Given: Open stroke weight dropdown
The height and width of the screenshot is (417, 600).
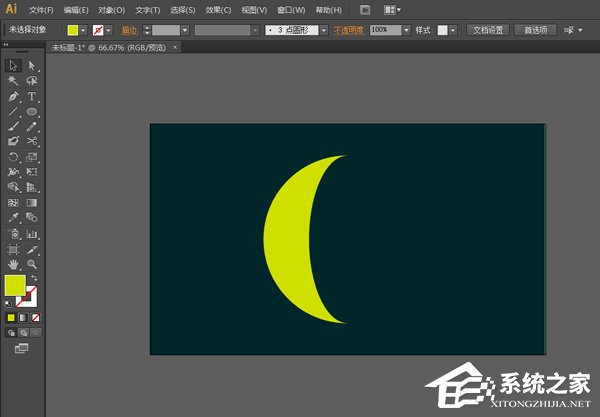Looking at the screenshot, I should pyautogui.click(x=185, y=30).
